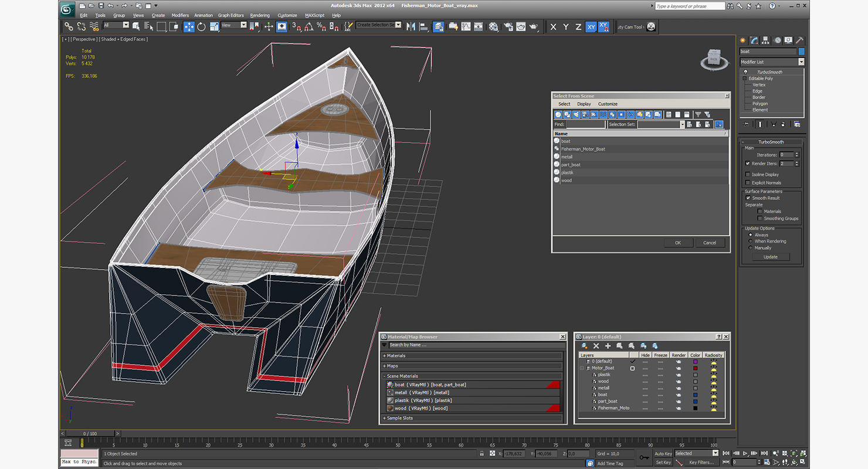Click the Zoom Extents All icon

(x=803, y=453)
